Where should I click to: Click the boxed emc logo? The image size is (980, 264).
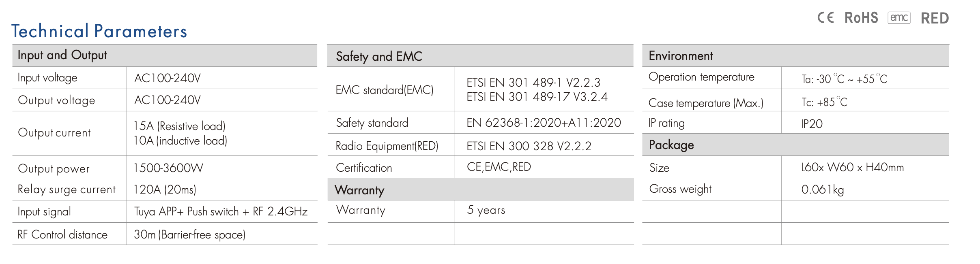(899, 18)
